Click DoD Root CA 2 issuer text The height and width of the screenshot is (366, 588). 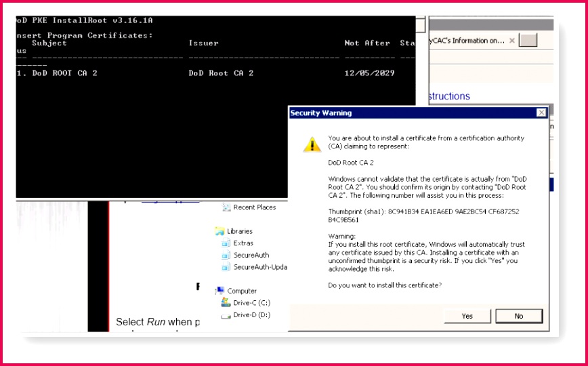[221, 73]
